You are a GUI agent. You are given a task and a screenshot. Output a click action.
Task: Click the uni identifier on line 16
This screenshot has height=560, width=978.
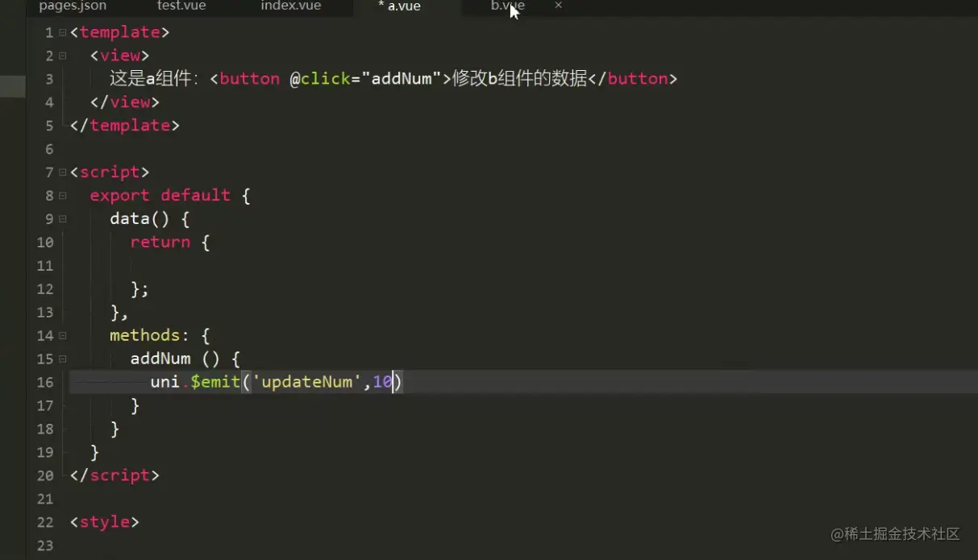[165, 382]
